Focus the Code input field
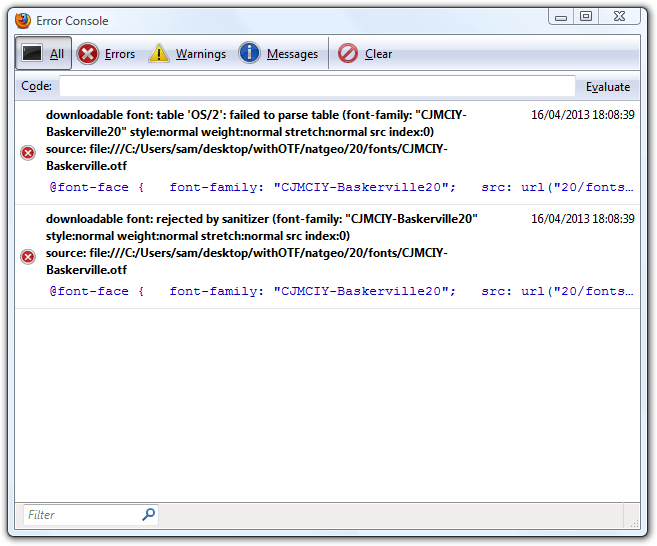The width and height of the screenshot is (657, 546). tap(317, 87)
